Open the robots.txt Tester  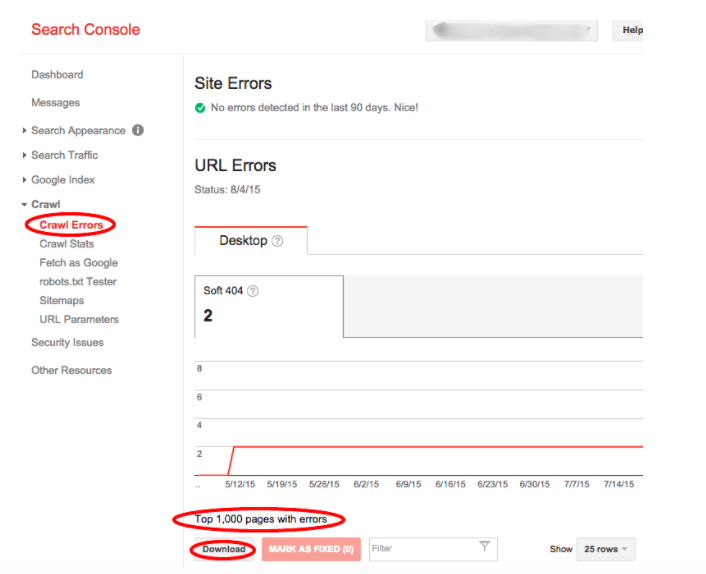tap(78, 282)
